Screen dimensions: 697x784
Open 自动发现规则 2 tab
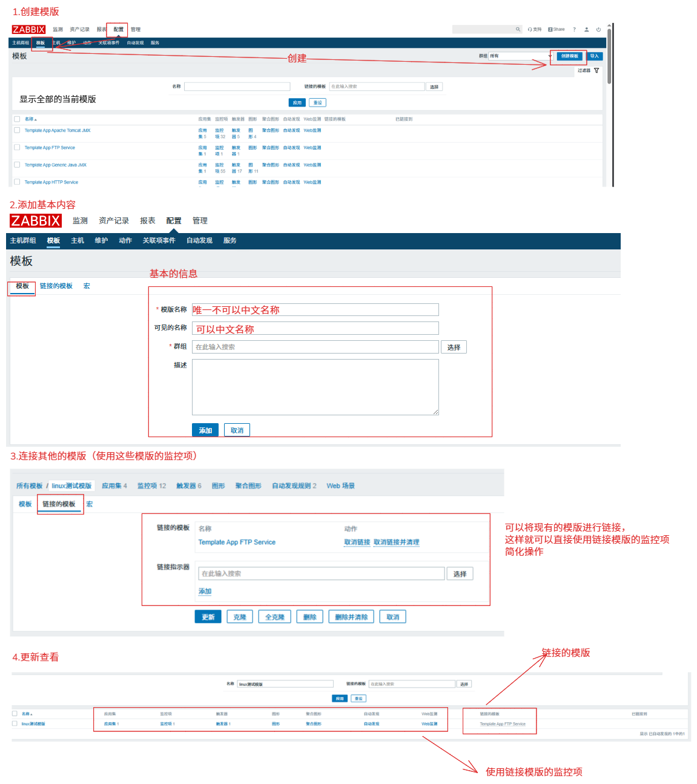click(294, 486)
